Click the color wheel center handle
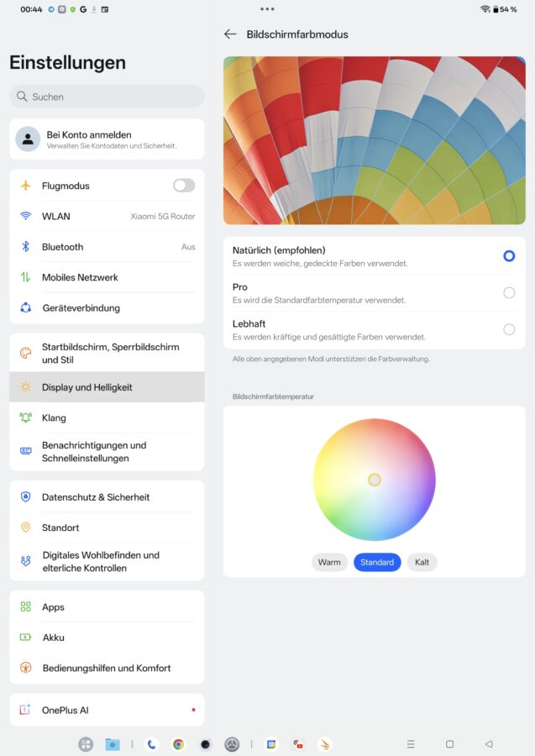 tap(375, 480)
